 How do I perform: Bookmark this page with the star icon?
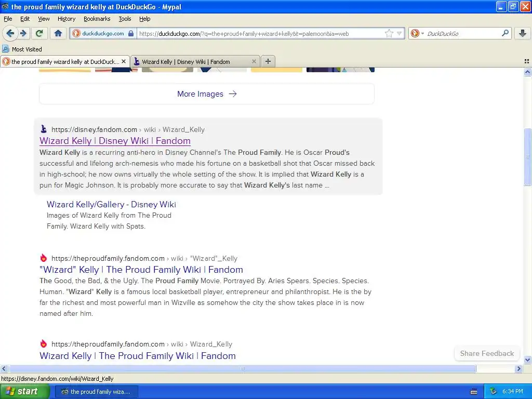click(389, 33)
